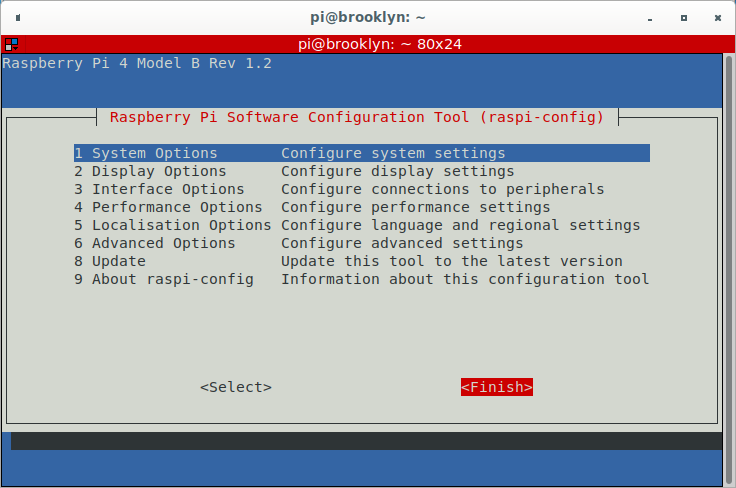Screen dimensions: 736x488
Task: Click 'Configure connections to peripherals' description
Action: pos(443,189)
